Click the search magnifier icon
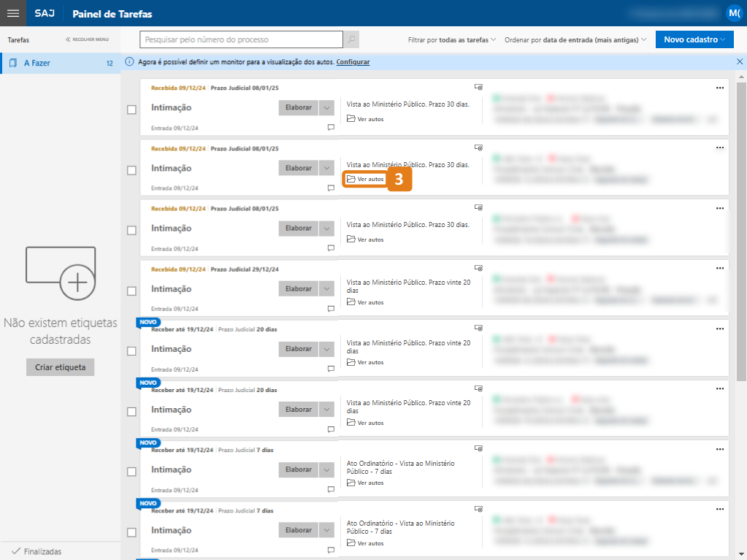Viewport: 747px width, 560px height. tap(351, 39)
